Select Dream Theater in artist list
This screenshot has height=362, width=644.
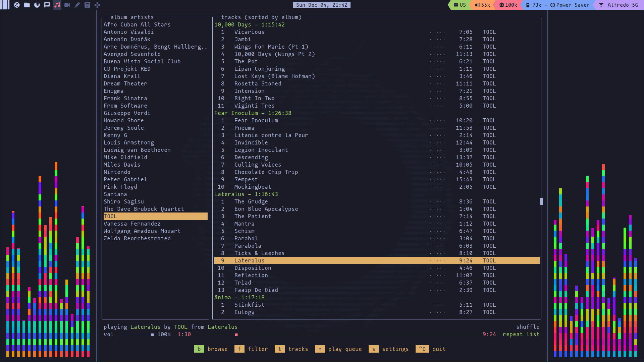coord(125,83)
